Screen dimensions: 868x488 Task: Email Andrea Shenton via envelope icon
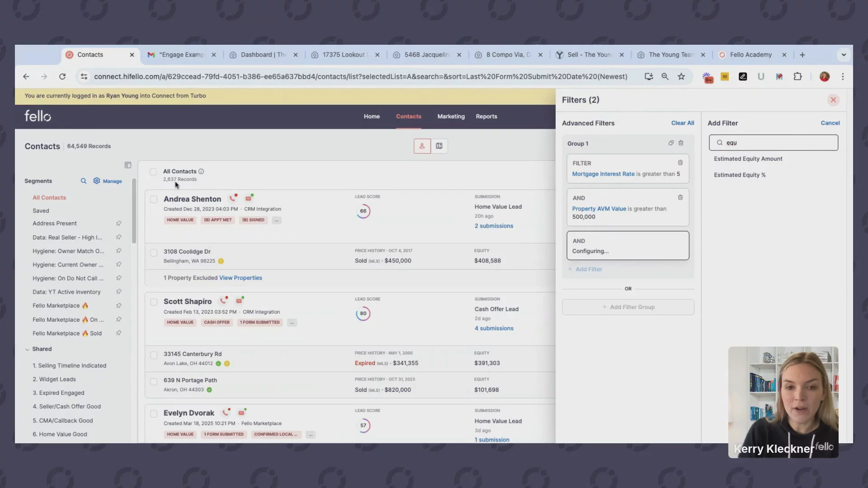pyautogui.click(x=249, y=198)
